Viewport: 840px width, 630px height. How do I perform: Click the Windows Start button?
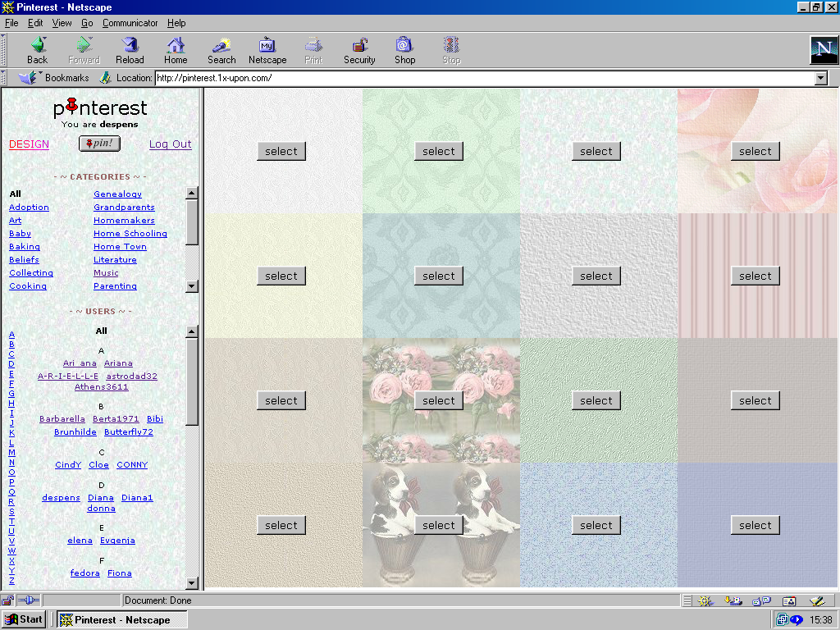[x=24, y=619]
